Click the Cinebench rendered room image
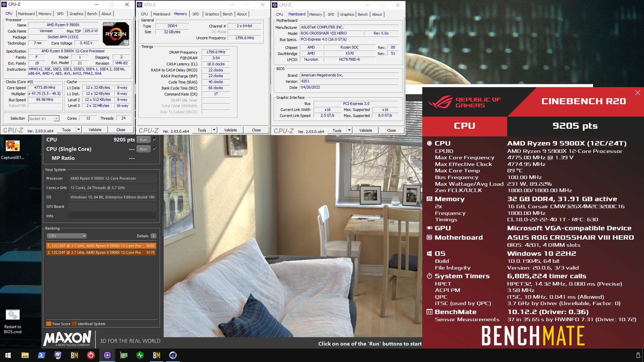 coord(292,236)
